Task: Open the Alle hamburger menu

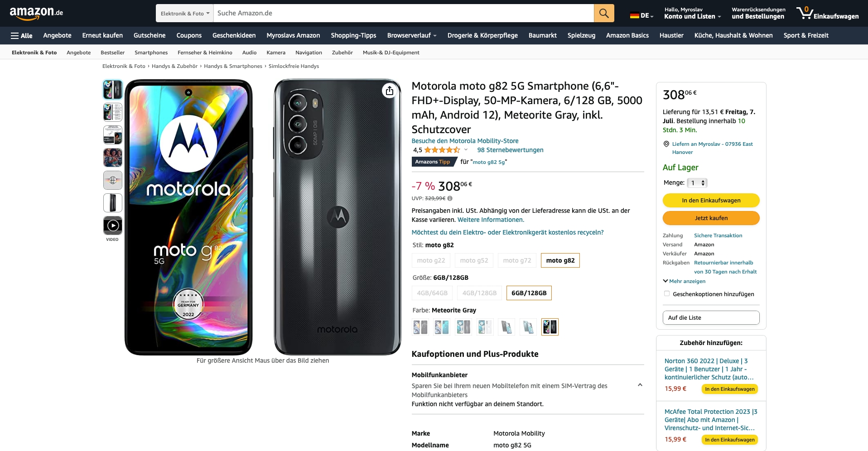Action: [21, 35]
